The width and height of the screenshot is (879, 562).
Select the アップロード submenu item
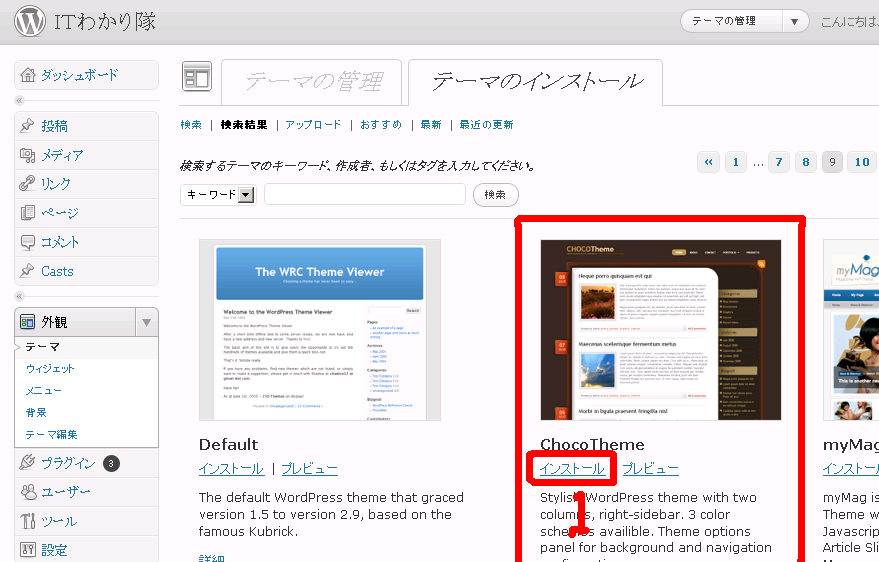tap(313, 125)
